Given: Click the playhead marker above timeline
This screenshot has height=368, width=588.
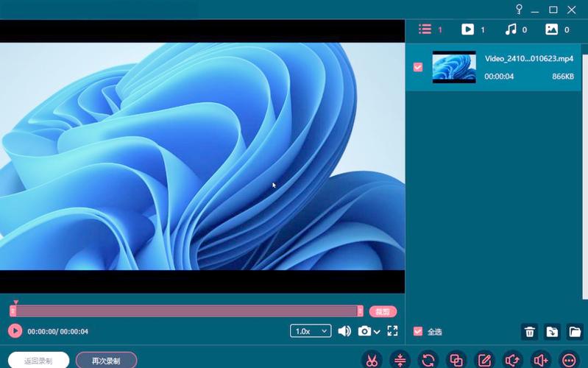Looking at the screenshot, I should 15,302.
